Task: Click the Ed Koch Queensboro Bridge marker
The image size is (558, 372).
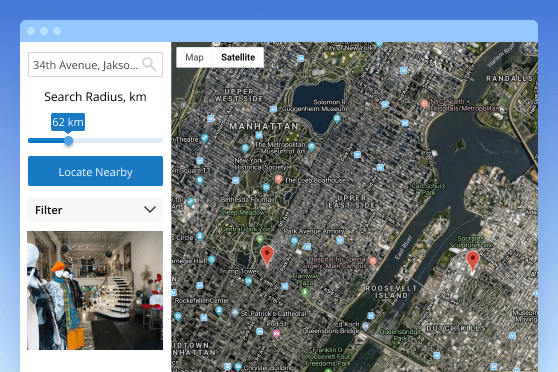Action: 365,326
